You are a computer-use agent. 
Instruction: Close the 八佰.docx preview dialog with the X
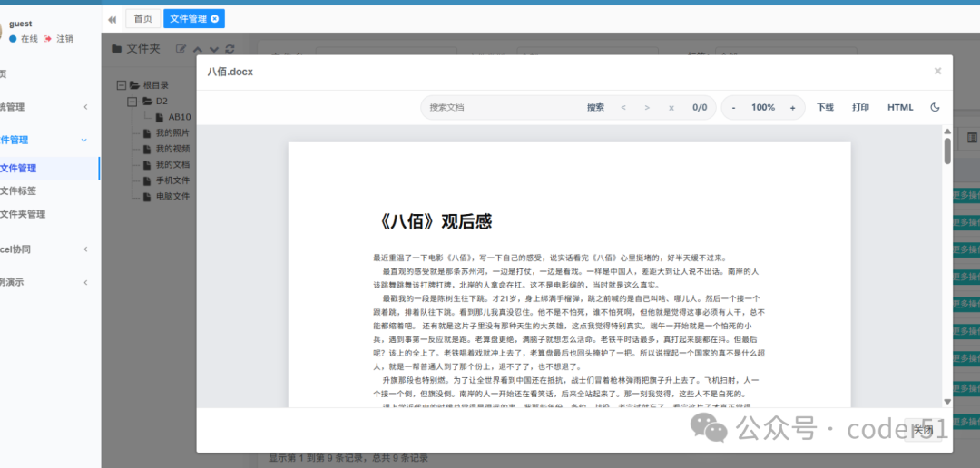(x=937, y=72)
